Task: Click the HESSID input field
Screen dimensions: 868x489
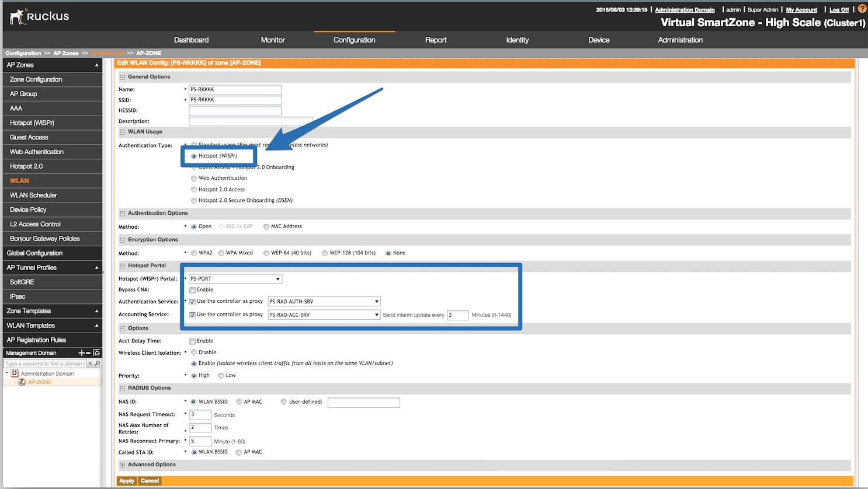Action: point(235,111)
